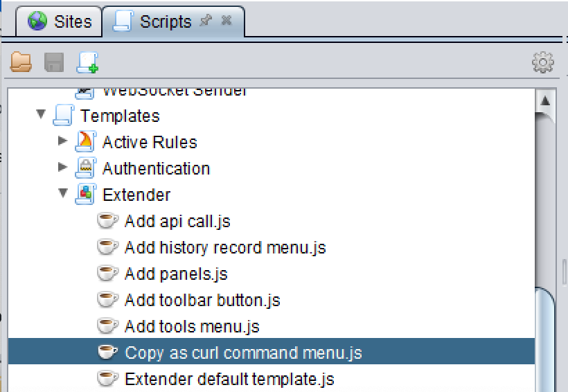Click the scroll icon on Scripts tab
Viewport: 568px width, 392px height.
coord(123,21)
